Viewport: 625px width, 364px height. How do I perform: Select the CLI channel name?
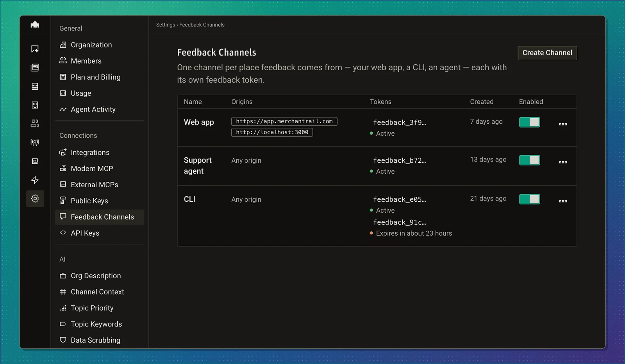[x=189, y=199]
